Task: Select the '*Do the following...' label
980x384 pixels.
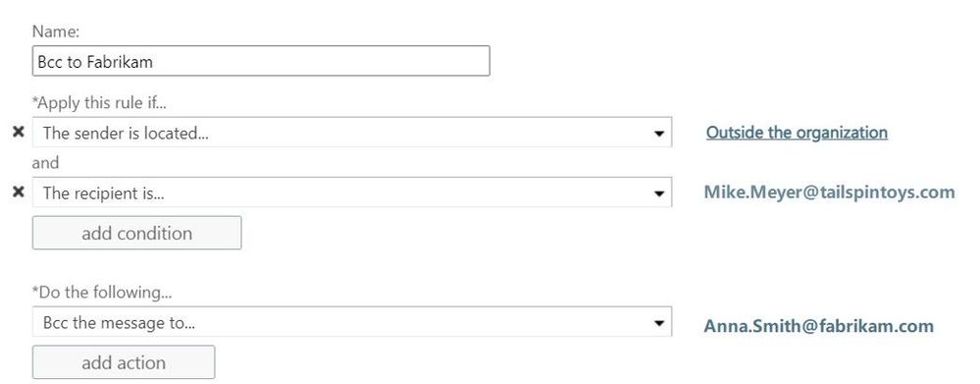Action: coord(101,292)
